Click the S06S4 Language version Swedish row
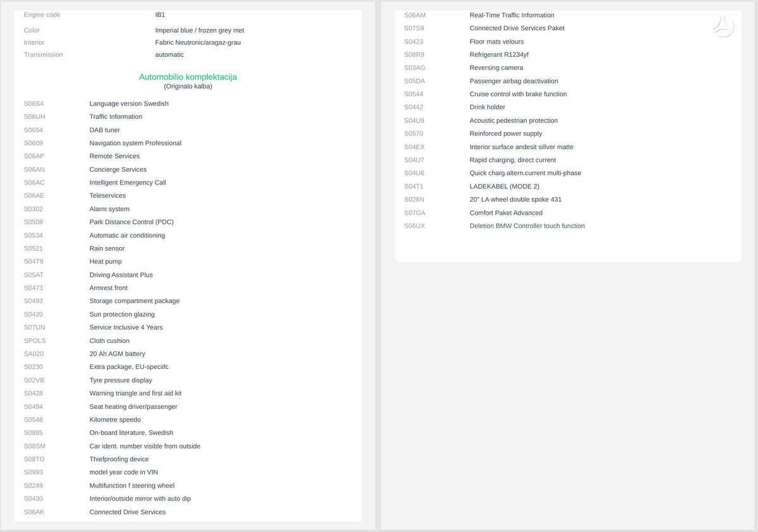758x532 pixels. 188,104
